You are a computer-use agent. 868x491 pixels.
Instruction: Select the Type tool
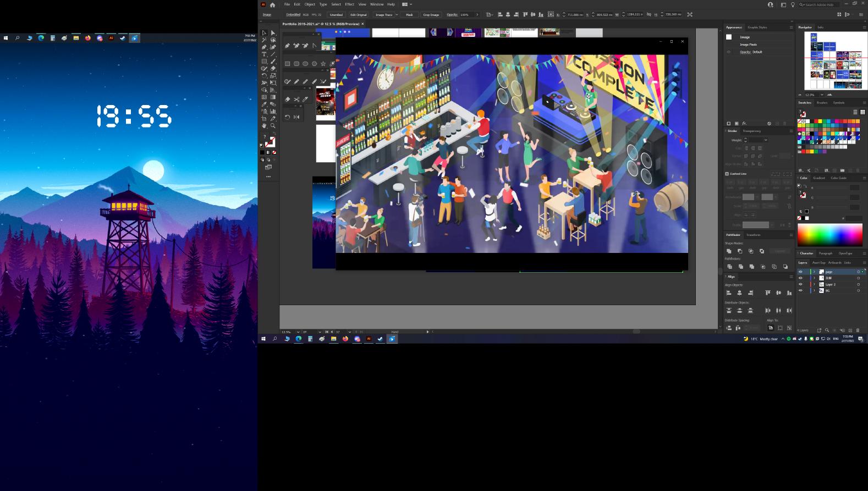coord(264,54)
